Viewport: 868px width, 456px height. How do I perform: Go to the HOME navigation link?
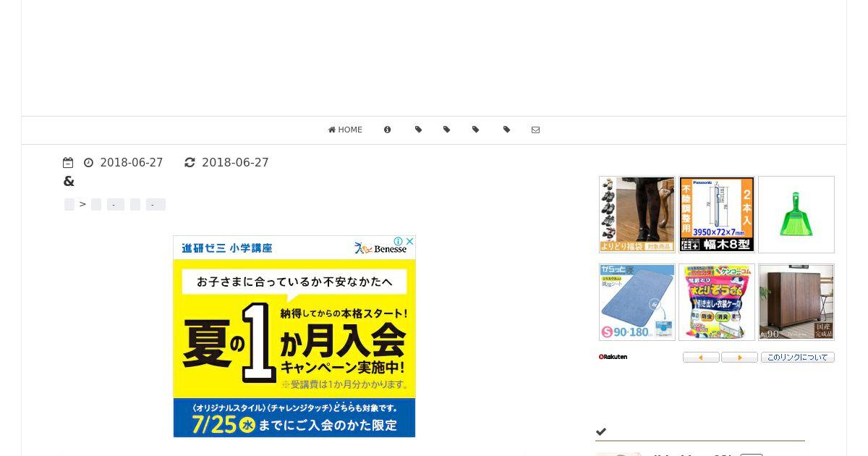[x=345, y=130]
